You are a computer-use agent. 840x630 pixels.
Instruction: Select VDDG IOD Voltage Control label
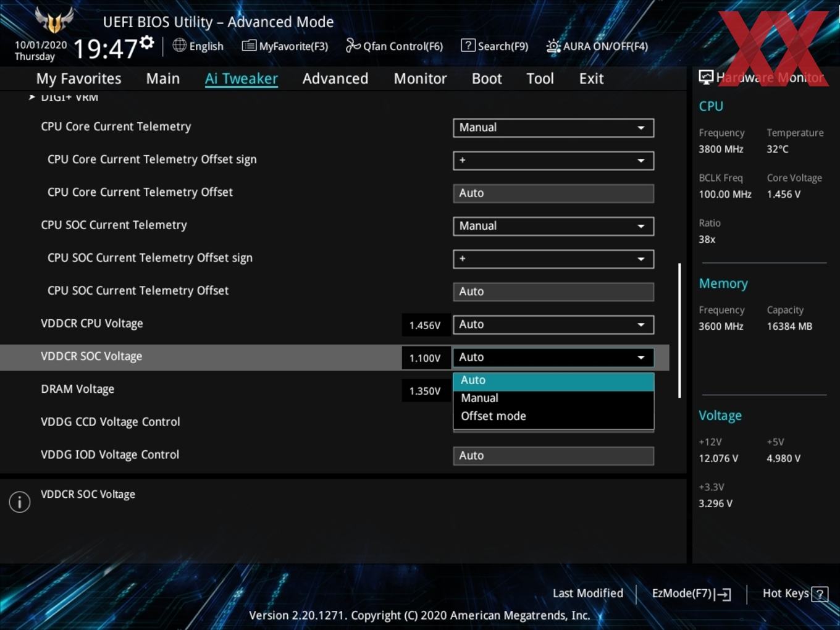pos(110,455)
